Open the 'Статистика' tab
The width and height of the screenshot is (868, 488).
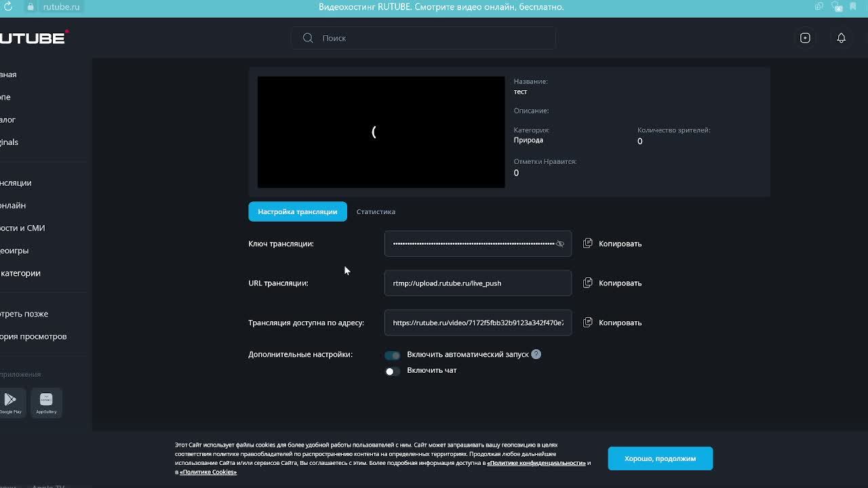pos(376,211)
